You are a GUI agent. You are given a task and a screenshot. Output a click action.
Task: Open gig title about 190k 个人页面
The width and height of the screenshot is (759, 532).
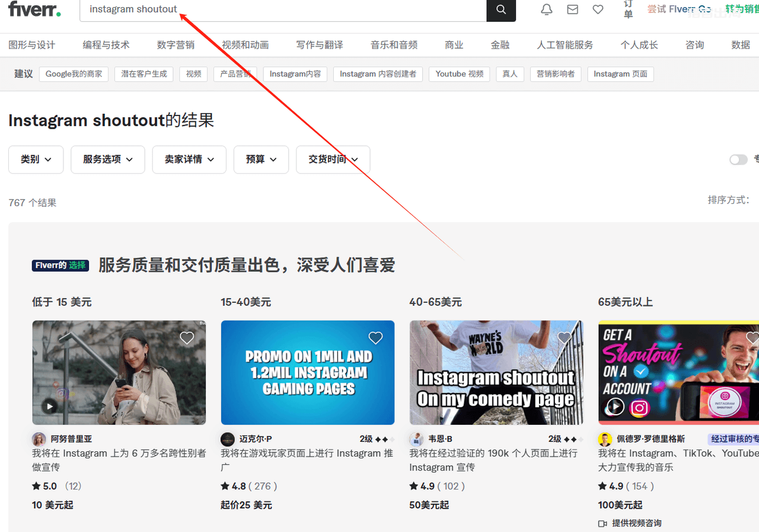(493, 460)
